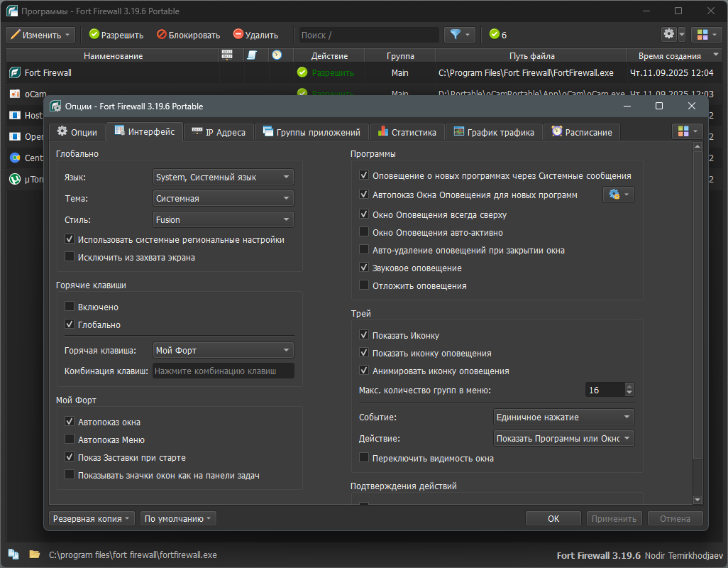Click the Разрешить button in the main toolbar

[116, 35]
